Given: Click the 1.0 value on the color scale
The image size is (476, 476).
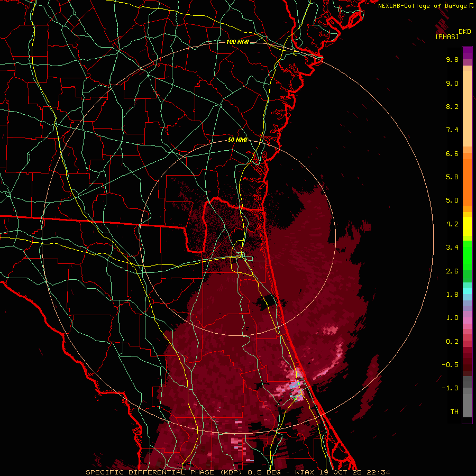Looking at the screenshot, I should (x=452, y=318).
